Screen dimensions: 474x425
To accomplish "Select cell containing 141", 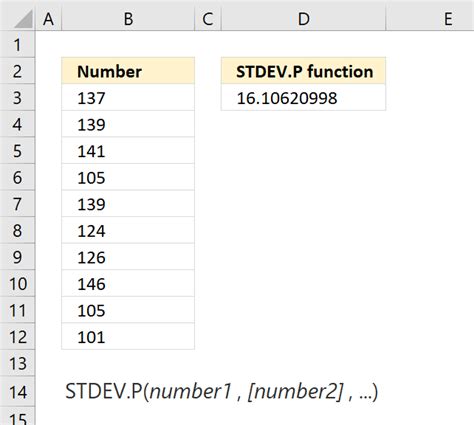I will 128,151.
